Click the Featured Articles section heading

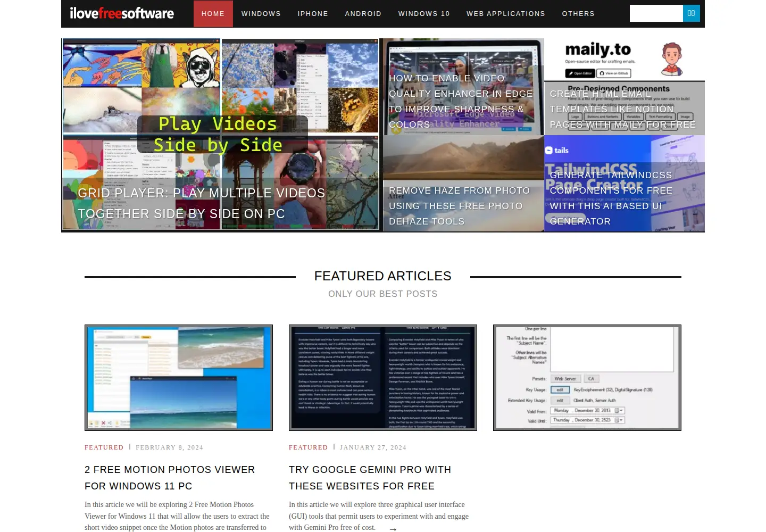[x=383, y=276]
